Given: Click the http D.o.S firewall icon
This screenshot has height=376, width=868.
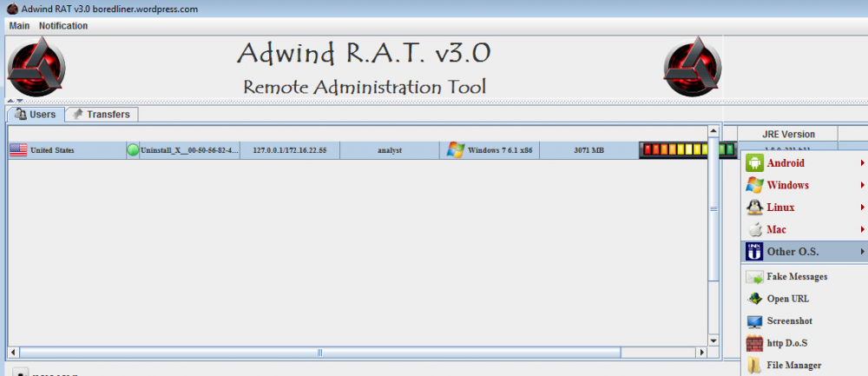Looking at the screenshot, I should tap(754, 343).
